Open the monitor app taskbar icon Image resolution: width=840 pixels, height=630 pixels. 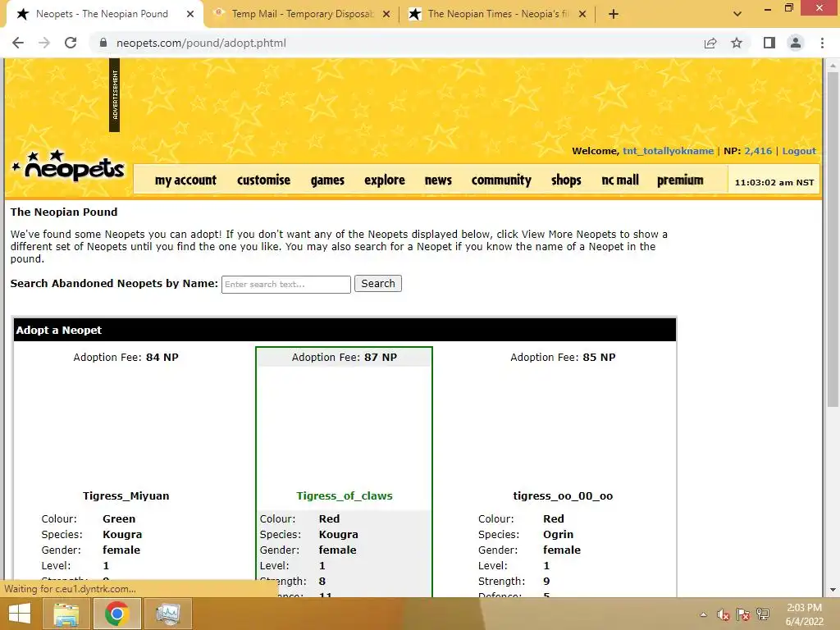(x=167, y=614)
